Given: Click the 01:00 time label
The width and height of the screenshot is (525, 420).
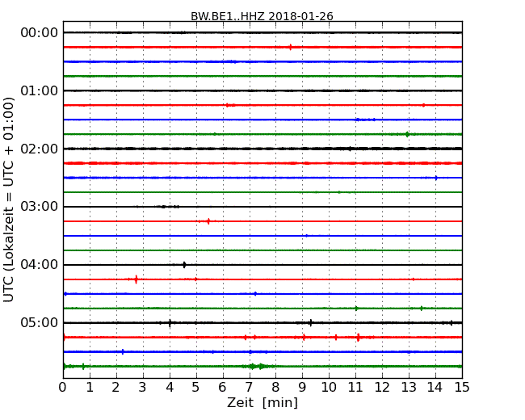Looking at the screenshot, I should tap(40, 90).
